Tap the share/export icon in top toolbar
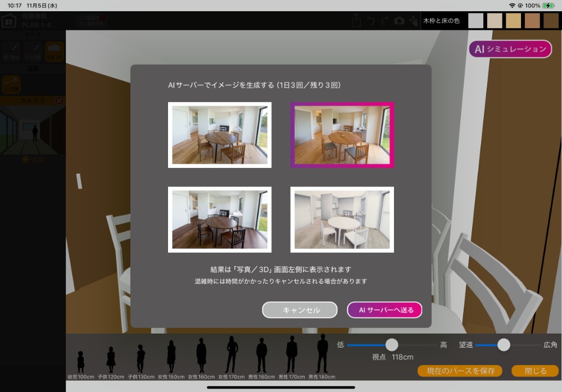The image size is (562, 392). (356, 21)
